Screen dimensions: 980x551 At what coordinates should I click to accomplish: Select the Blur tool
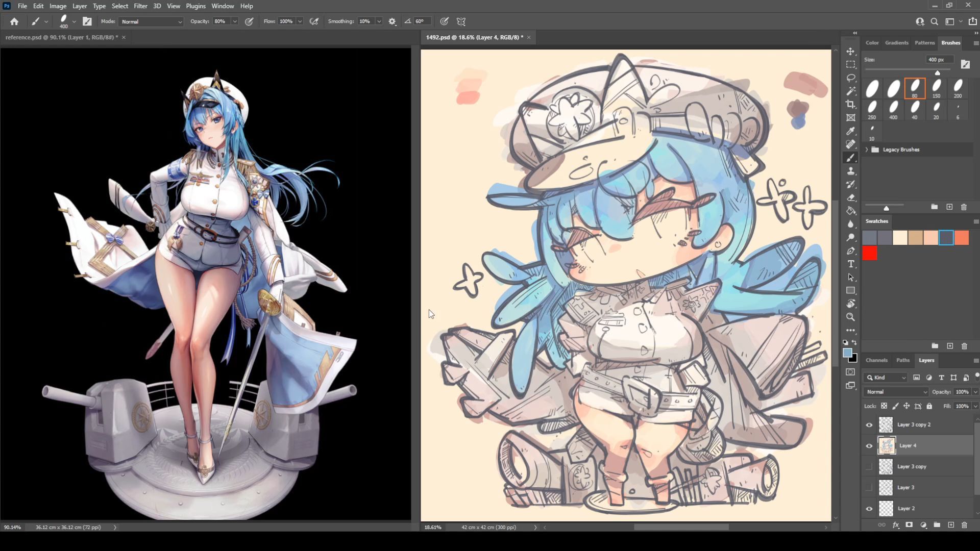[x=850, y=224]
